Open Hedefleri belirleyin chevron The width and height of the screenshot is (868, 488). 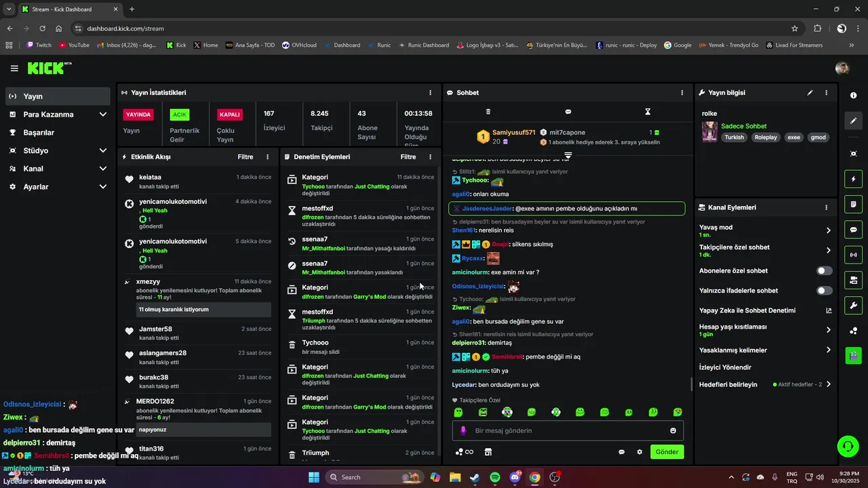coord(828,384)
